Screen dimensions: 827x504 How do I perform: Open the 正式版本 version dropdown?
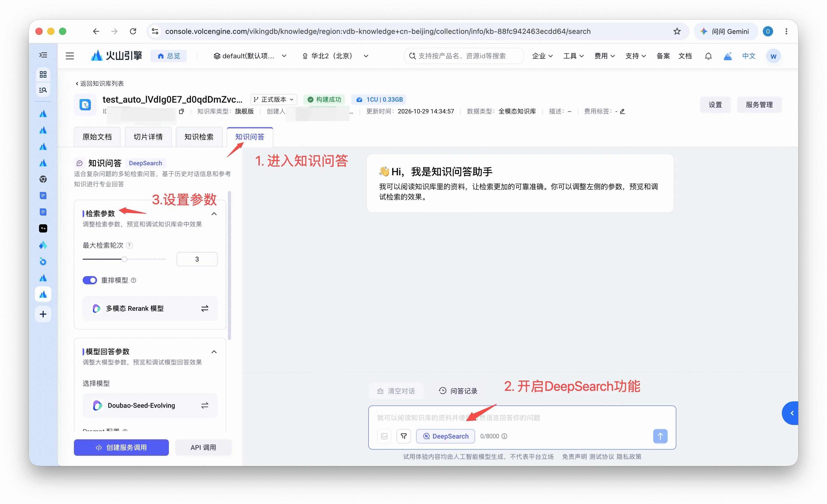(x=274, y=100)
